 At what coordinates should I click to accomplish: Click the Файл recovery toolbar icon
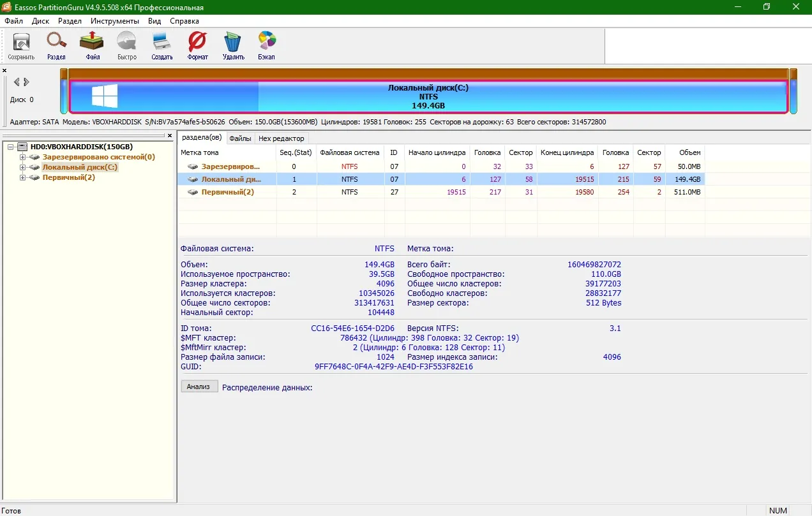pos(92,46)
